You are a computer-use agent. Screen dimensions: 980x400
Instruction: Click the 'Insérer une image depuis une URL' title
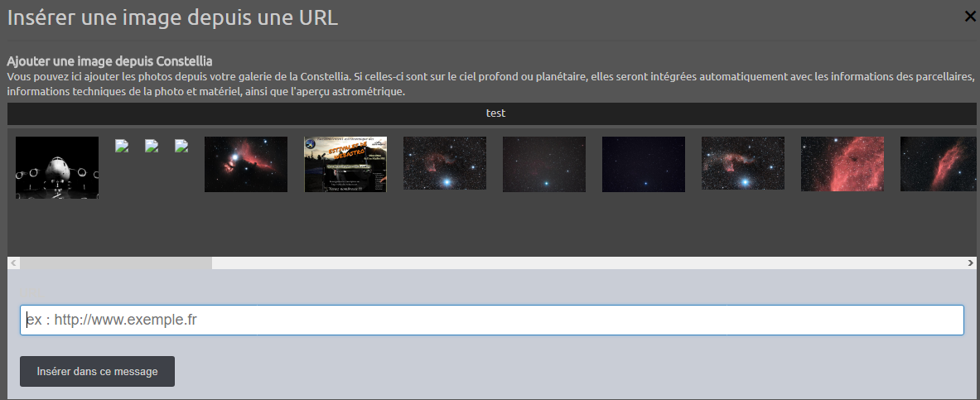coord(172,17)
